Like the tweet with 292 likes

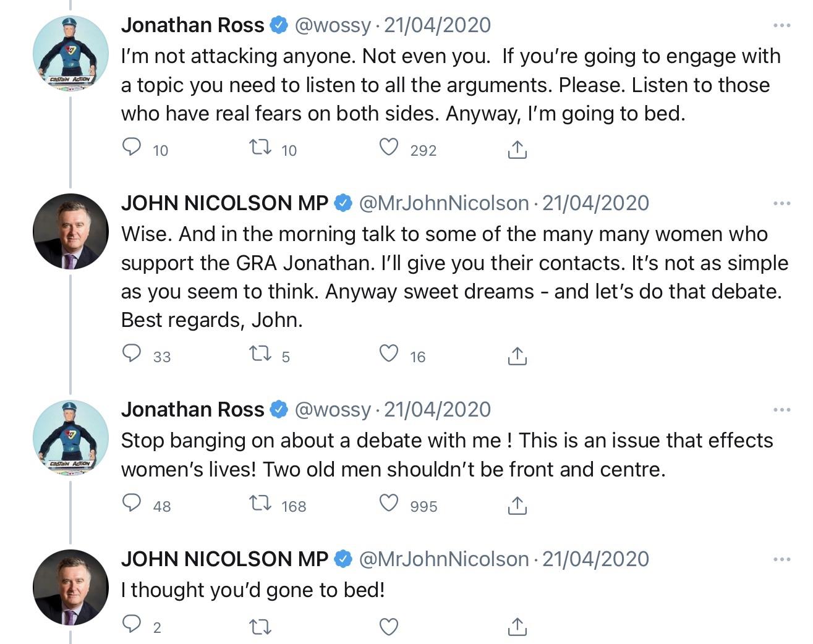pyautogui.click(x=389, y=148)
